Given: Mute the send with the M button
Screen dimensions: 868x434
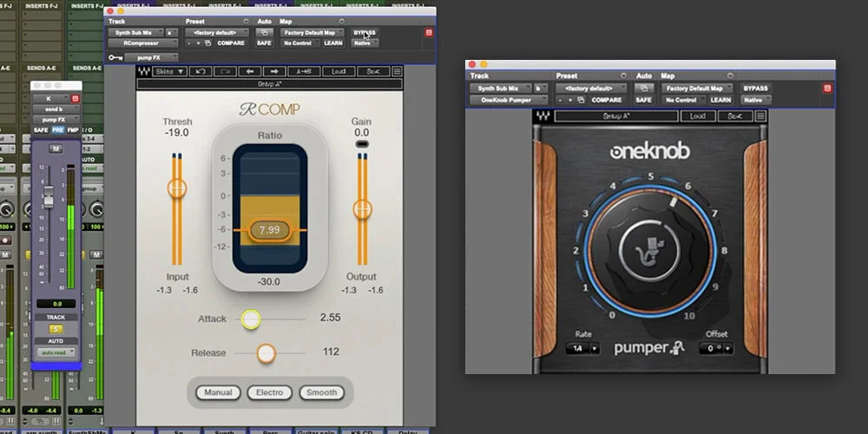Looking at the screenshot, I should (56, 148).
